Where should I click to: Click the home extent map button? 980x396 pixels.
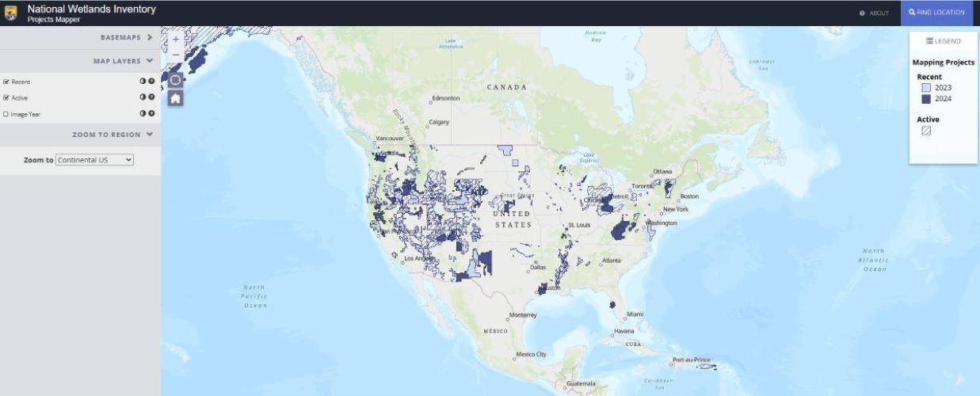coord(176,98)
